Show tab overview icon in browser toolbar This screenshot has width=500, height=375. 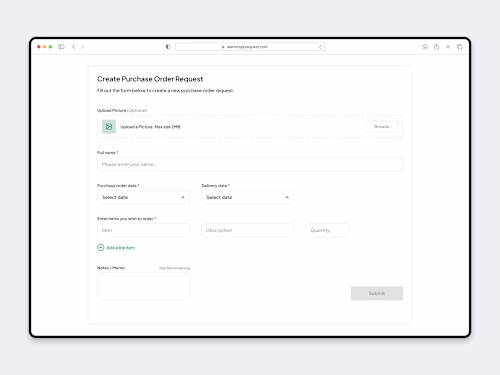click(460, 47)
